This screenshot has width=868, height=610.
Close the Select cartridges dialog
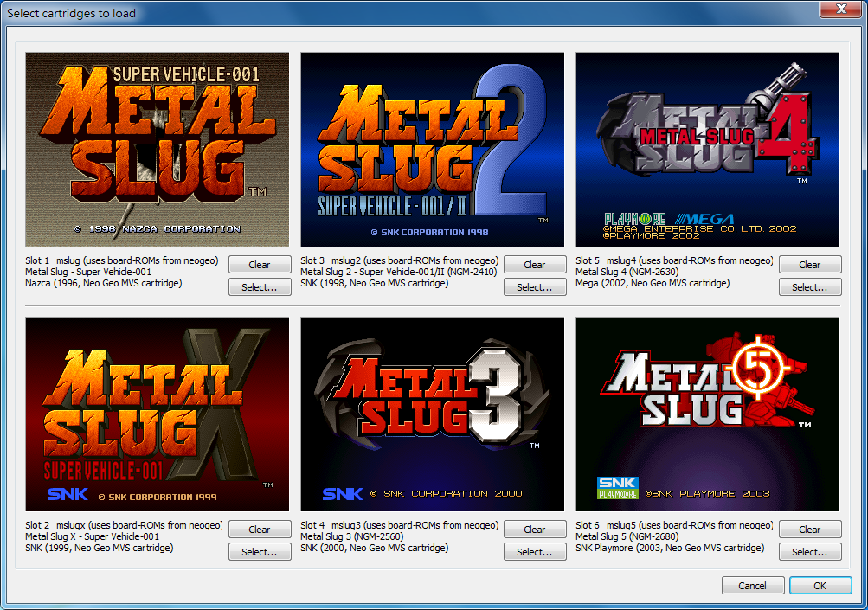click(840, 9)
